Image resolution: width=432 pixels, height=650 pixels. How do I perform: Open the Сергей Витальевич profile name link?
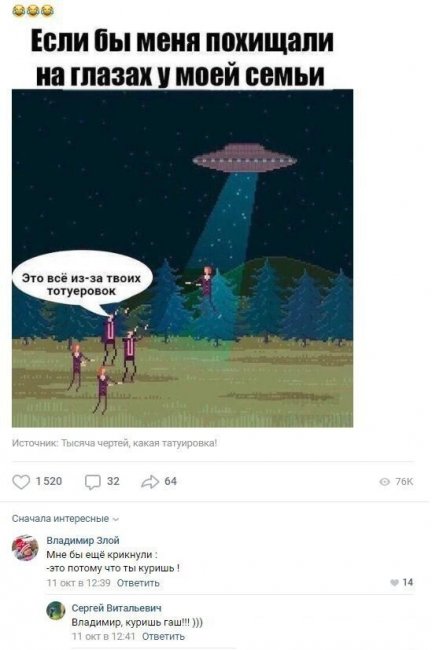[x=117, y=608]
